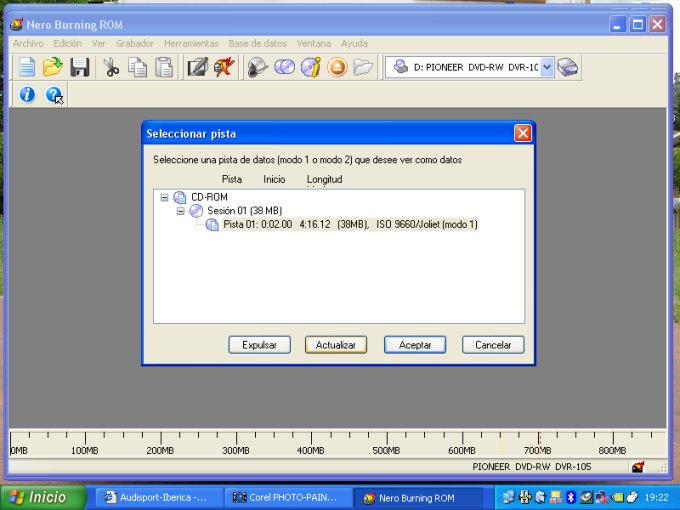Open the Windows Inicio start button

[42, 497]
